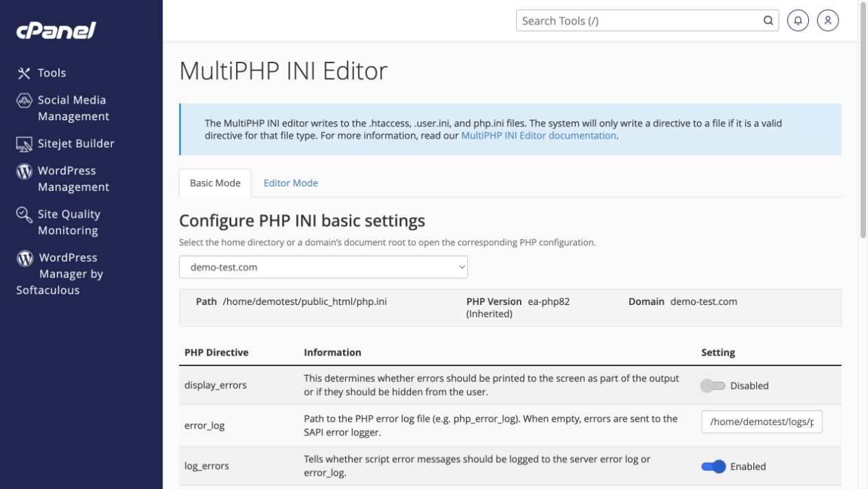
Task: Click Social Media Management icon
Action: tap(24, 100)
